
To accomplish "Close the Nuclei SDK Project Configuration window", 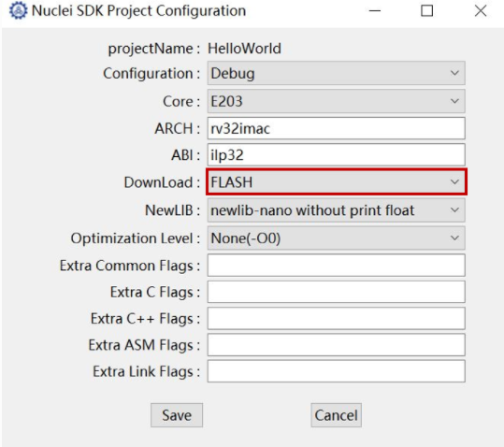I will (481, 10).
